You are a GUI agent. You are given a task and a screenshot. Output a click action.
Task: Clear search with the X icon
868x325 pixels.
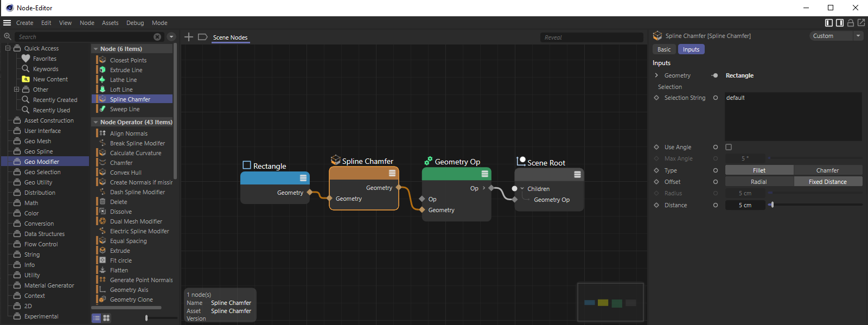(157, 37)
